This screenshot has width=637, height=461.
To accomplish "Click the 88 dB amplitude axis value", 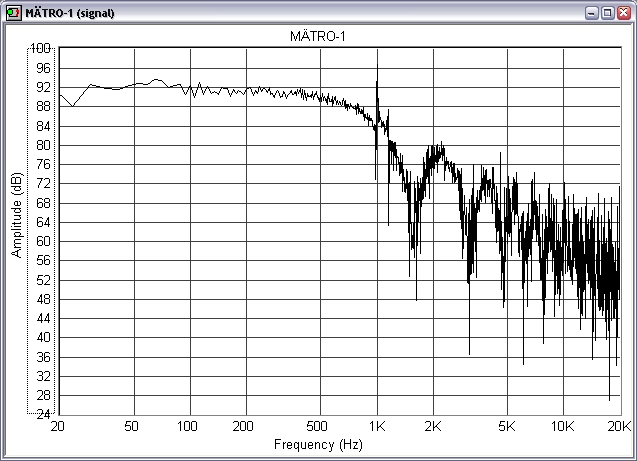I will click(x=43, y=106).
